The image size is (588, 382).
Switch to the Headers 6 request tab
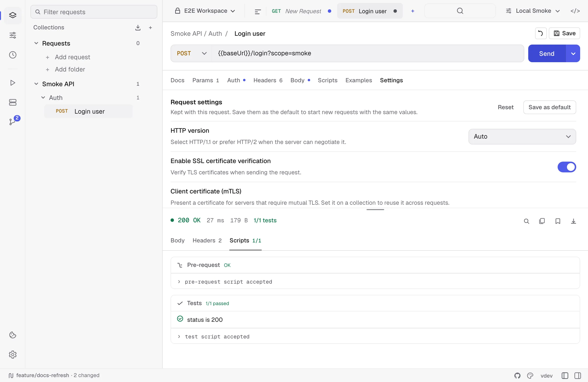[268, 80]
